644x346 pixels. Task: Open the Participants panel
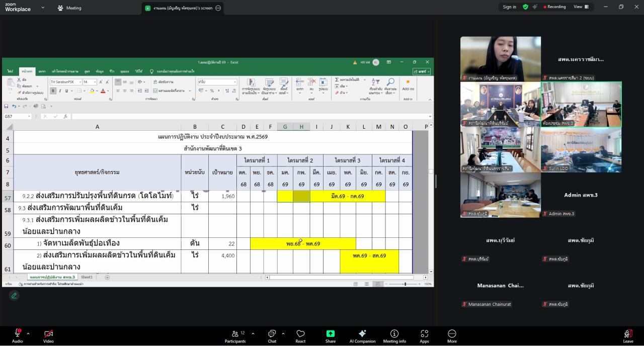pyautogui.click(x=235, y=336)
